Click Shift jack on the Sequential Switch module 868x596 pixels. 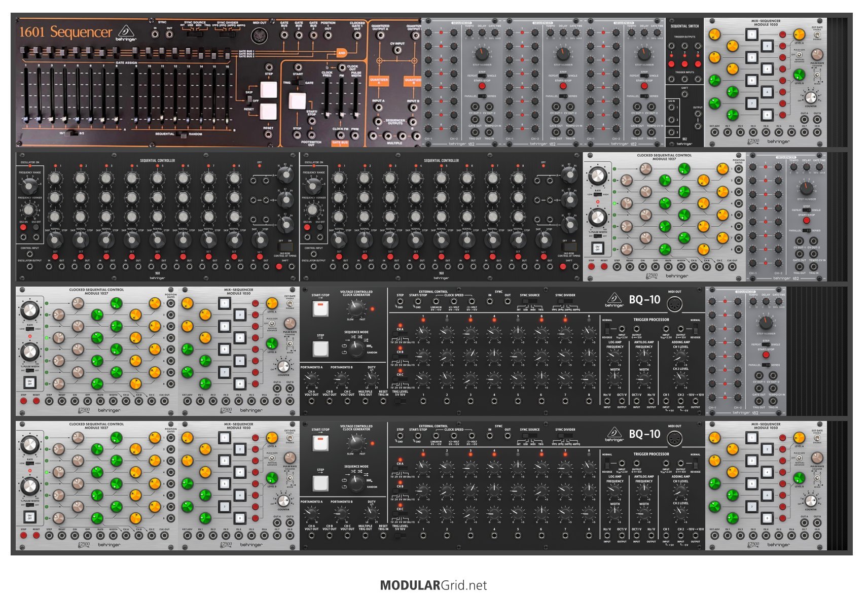coord(684,94)
